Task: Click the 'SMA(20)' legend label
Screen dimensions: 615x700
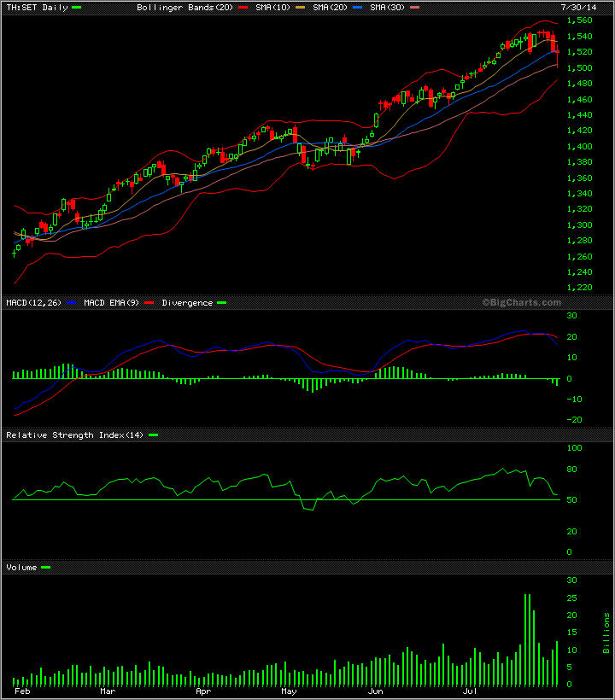Action: (x=330, y=8)
